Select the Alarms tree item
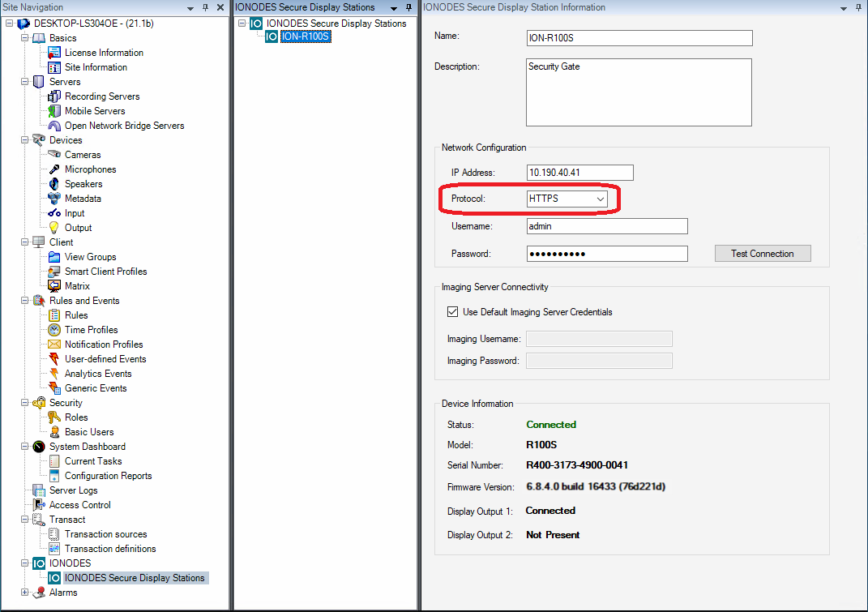This screenshot has width=868, height=612. 63,592
